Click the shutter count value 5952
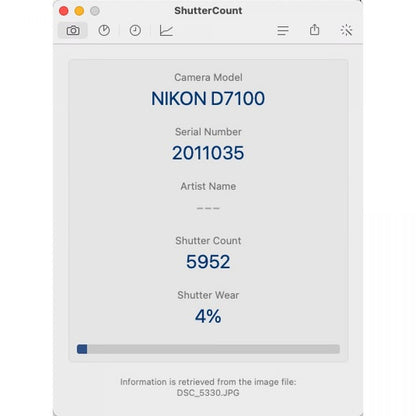The width and height of the screenshot is (416, 416). pos(208,262)
